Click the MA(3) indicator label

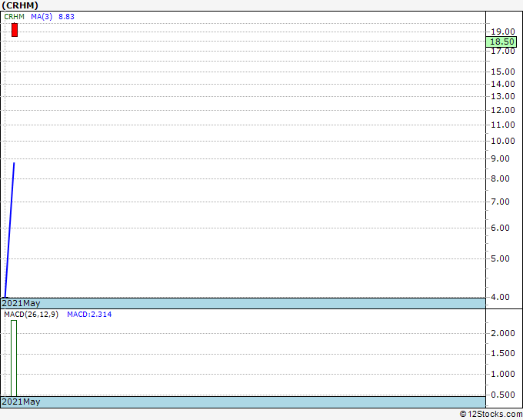click(42, 17)
